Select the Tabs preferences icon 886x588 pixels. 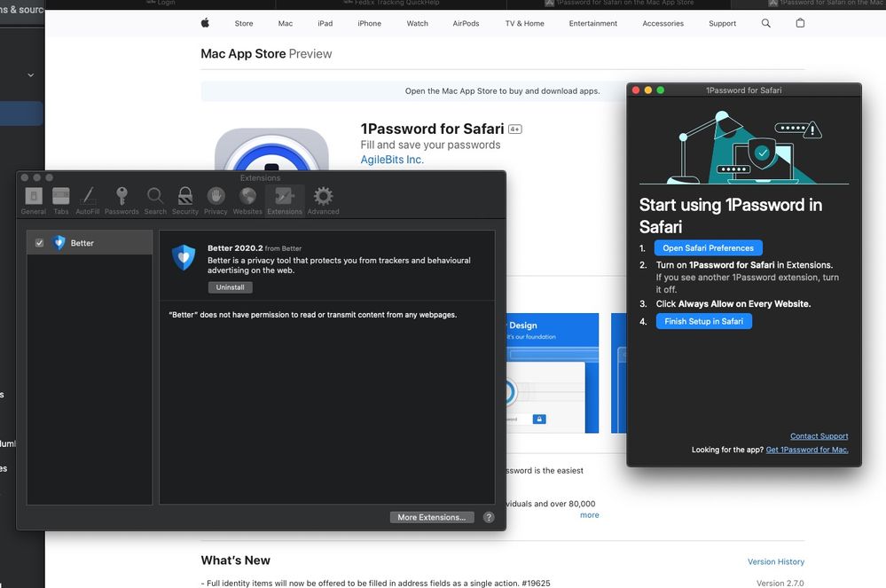[61, 200]
